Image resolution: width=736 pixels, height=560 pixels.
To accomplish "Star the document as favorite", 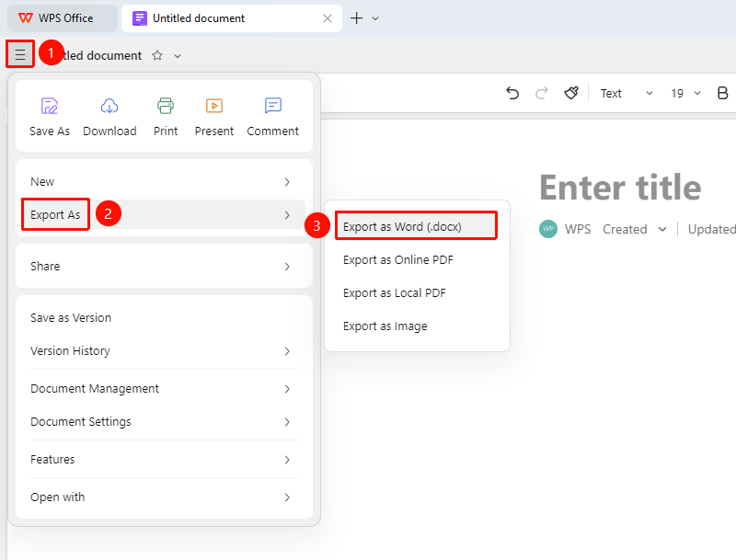I will (157, 55).
